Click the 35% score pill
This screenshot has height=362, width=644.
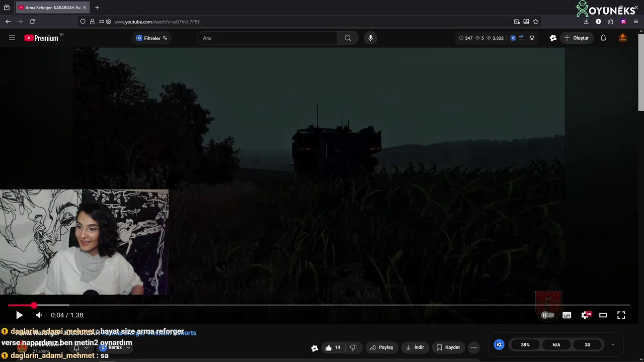coord(525,345)
